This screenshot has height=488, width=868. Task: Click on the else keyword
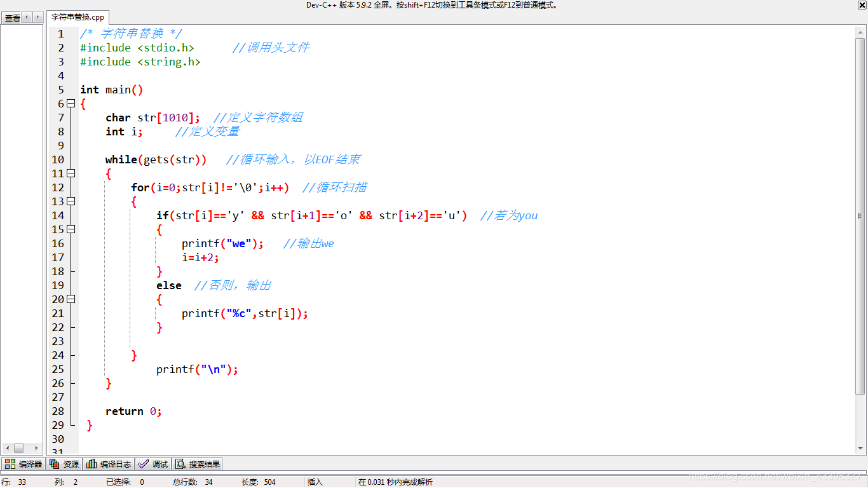tap(169, 285)
